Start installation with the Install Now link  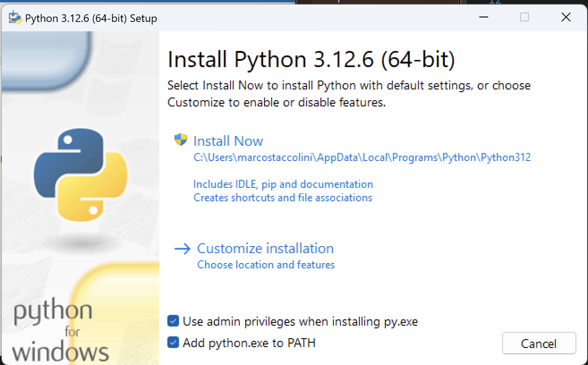(228, 141)
